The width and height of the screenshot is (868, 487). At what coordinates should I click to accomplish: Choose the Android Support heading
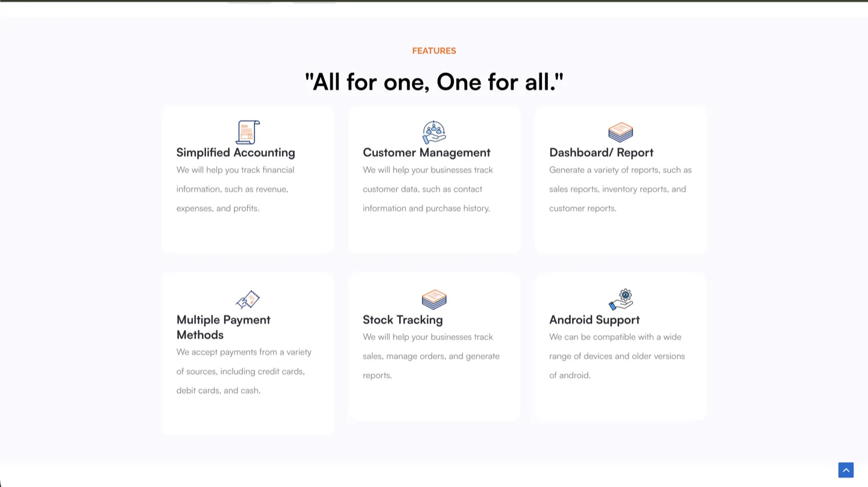click(x=594, y=319)
